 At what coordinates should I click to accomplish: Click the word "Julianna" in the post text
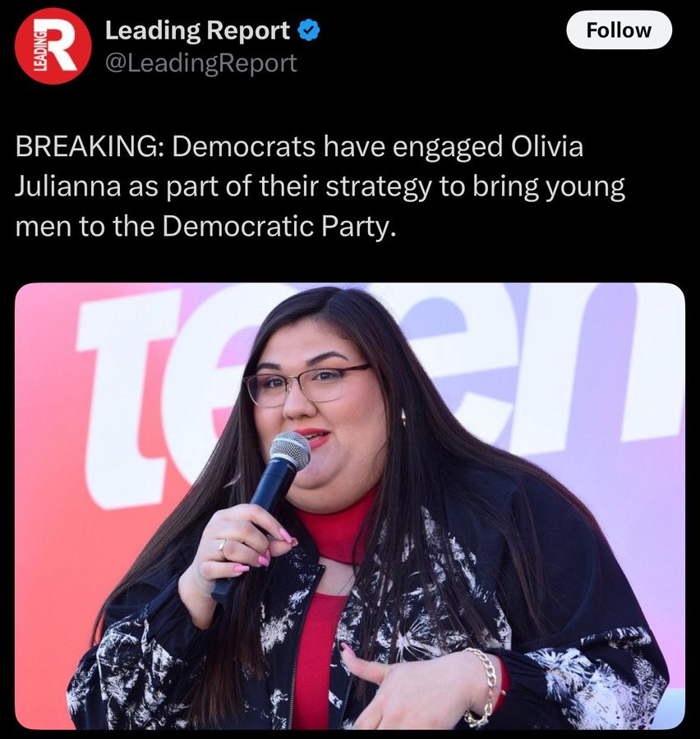pyautogui.click(x=68, y=186)
